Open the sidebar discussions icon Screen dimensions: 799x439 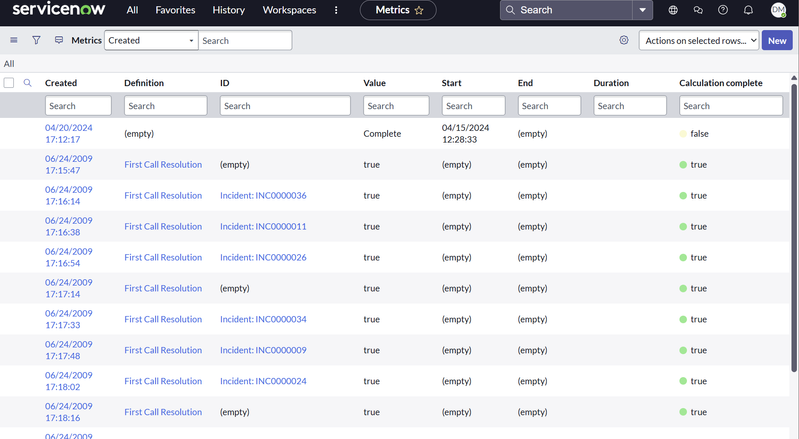[698, 10]
